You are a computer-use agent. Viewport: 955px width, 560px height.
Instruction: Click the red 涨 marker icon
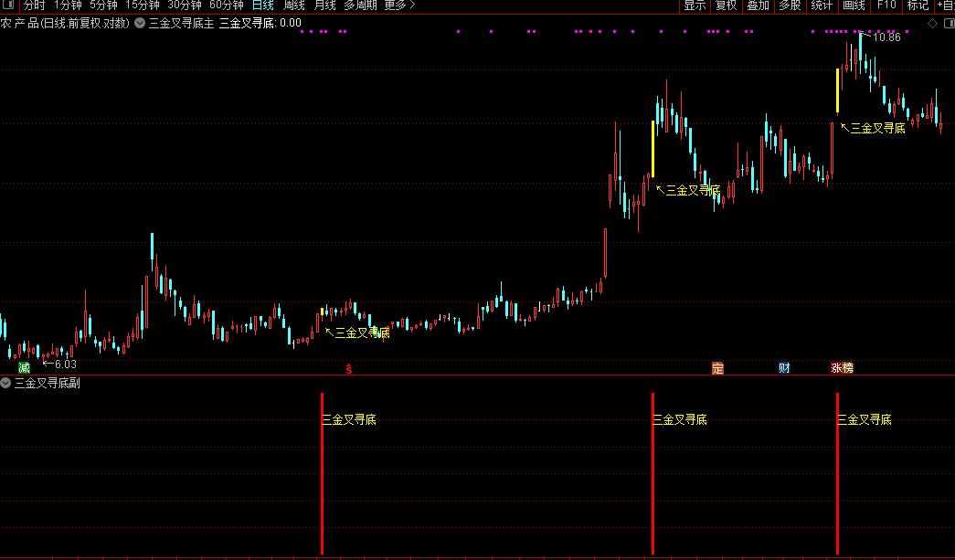[837, 367]
